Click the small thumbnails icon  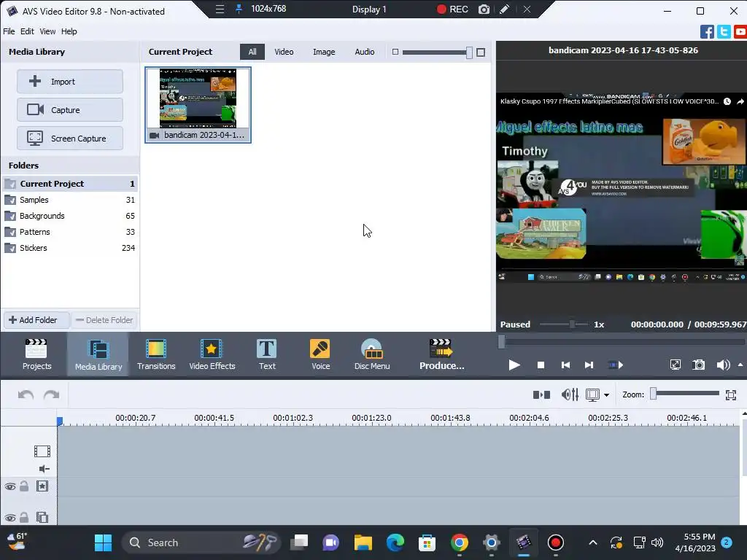pyautogui.click(x=395, y=52)
